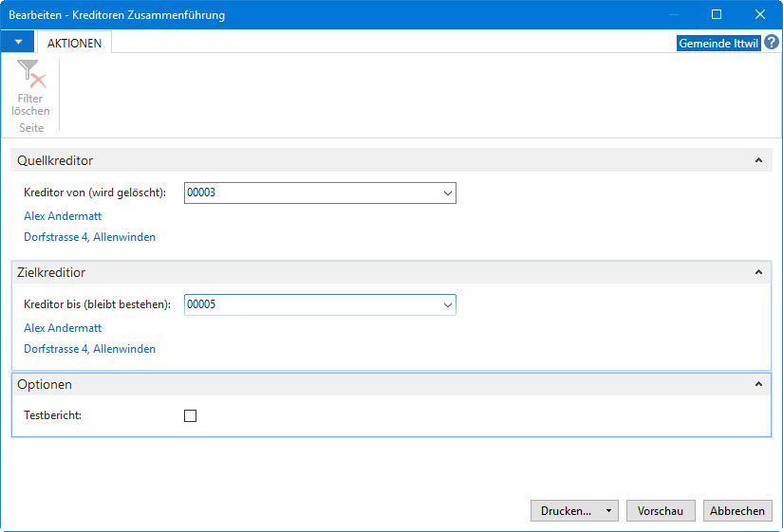The height and width of the screenshot is (532, 783).
Task: Open Dorfstrasse 4, Allenwinden link under Zielkreditior
Action: click(x=89, y=349)
